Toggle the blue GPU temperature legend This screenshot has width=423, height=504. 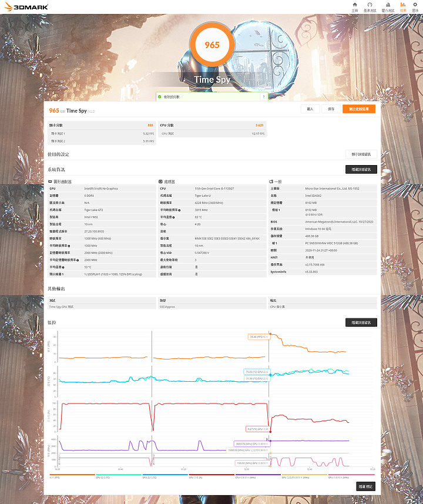pyautogui.click(x=165, y=476)
